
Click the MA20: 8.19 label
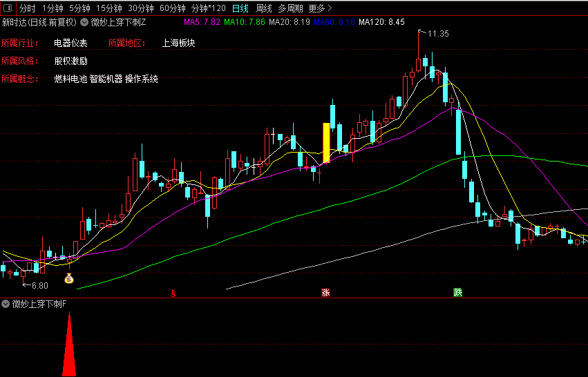coord(290,22)
